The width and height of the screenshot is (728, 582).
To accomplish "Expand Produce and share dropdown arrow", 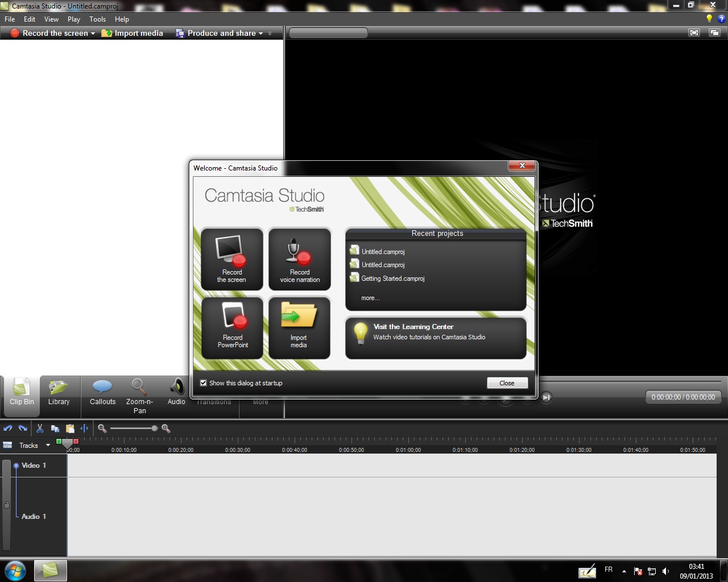I will pyautogui.click(x=261, y=34).
